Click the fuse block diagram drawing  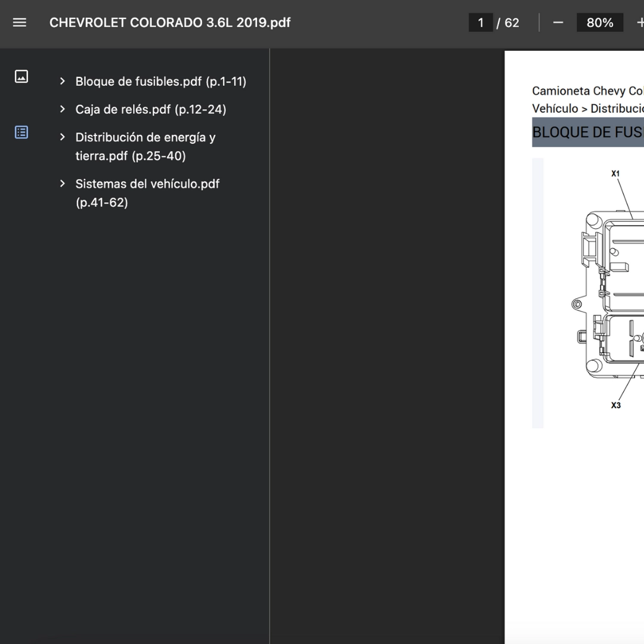(608, 298)
